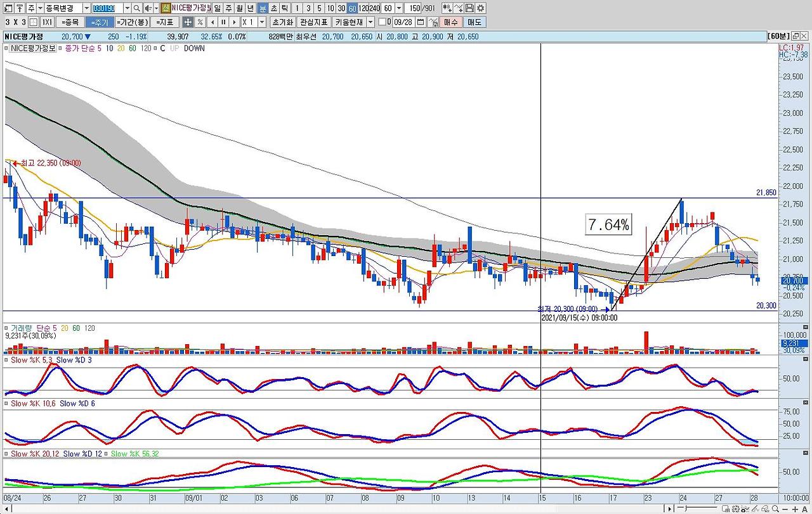Select the 주 (weekly) period
This screenshot has height=514, width=812.
click(228, 8)
